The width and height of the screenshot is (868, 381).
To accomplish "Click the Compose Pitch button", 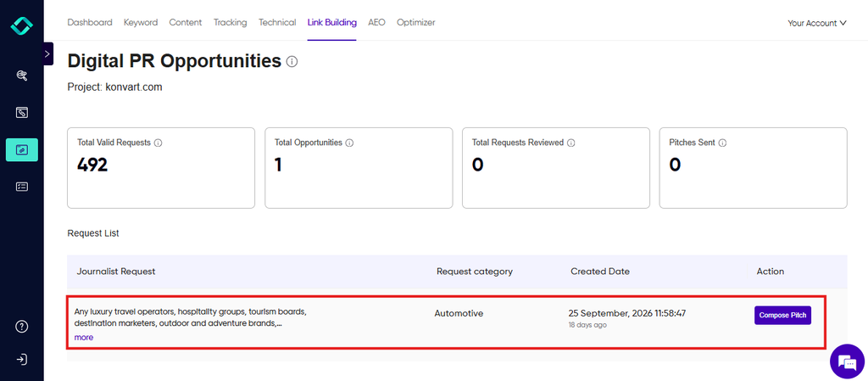I will click(782, 315).
